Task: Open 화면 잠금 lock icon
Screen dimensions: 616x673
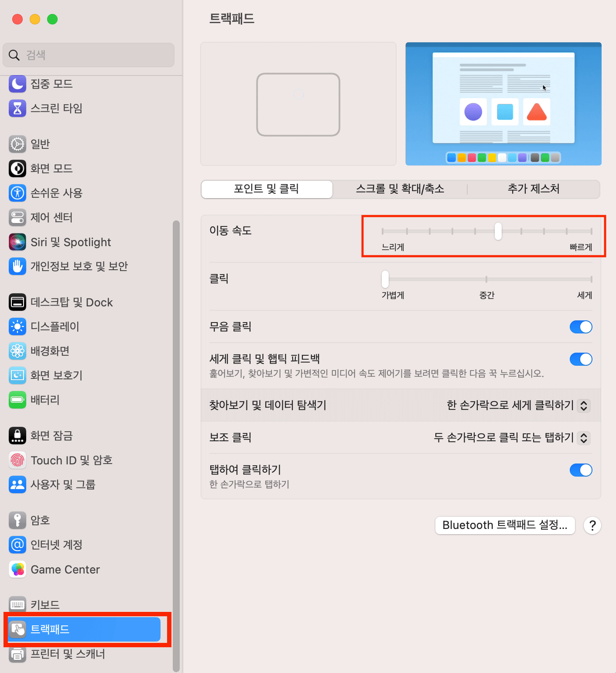Action: (x=17, y=436)
